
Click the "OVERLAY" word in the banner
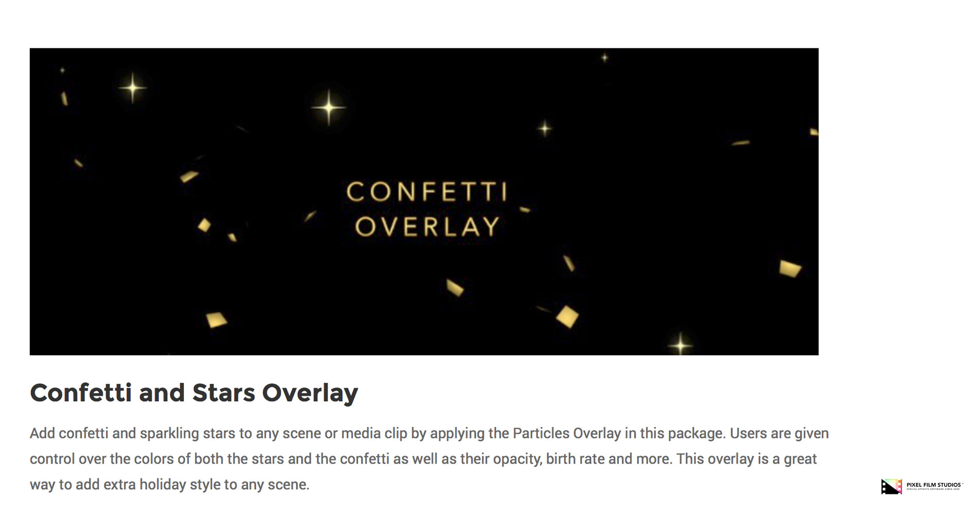[427, 227]
